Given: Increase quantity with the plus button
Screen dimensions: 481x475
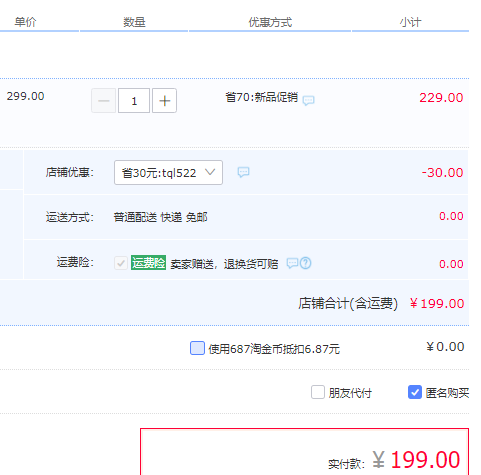Looking at the screenshot, I should pos(164,101).
